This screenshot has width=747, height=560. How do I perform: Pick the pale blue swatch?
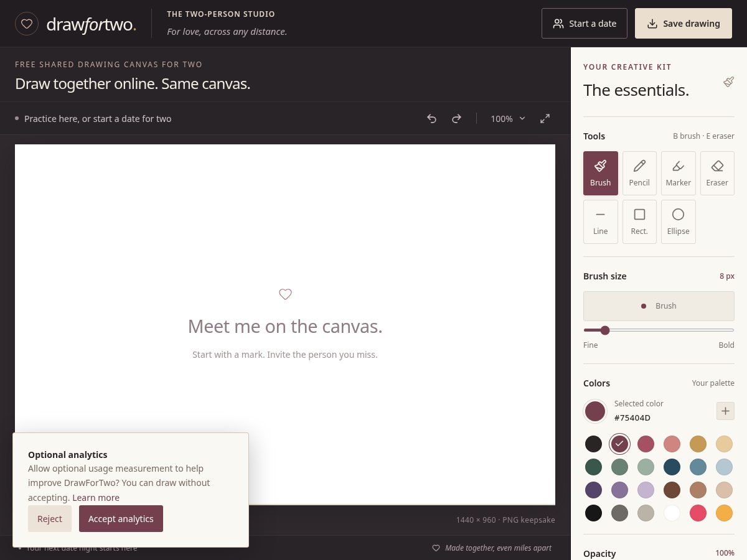coord(724,467)
